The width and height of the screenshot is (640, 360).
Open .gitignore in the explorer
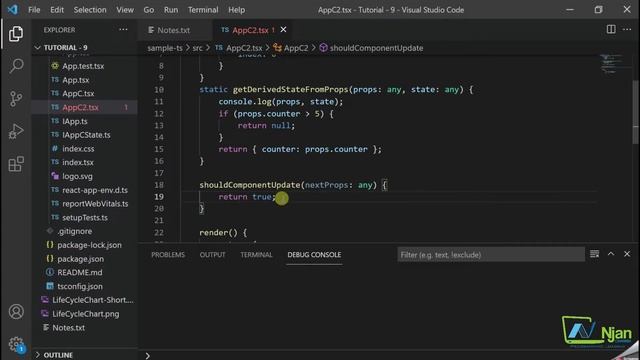pyautogui.click(x=74, y=231)
